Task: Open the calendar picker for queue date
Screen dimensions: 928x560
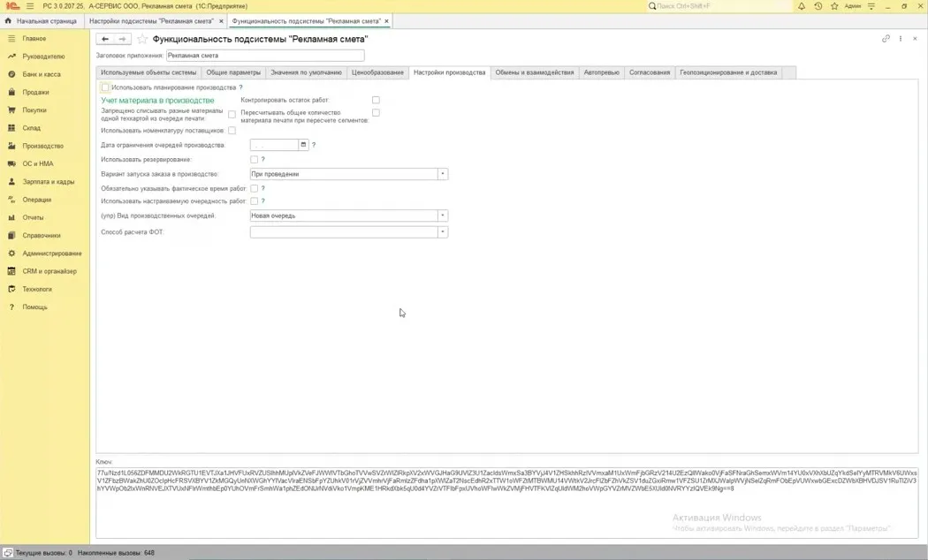Action: (x=303, y=145)
